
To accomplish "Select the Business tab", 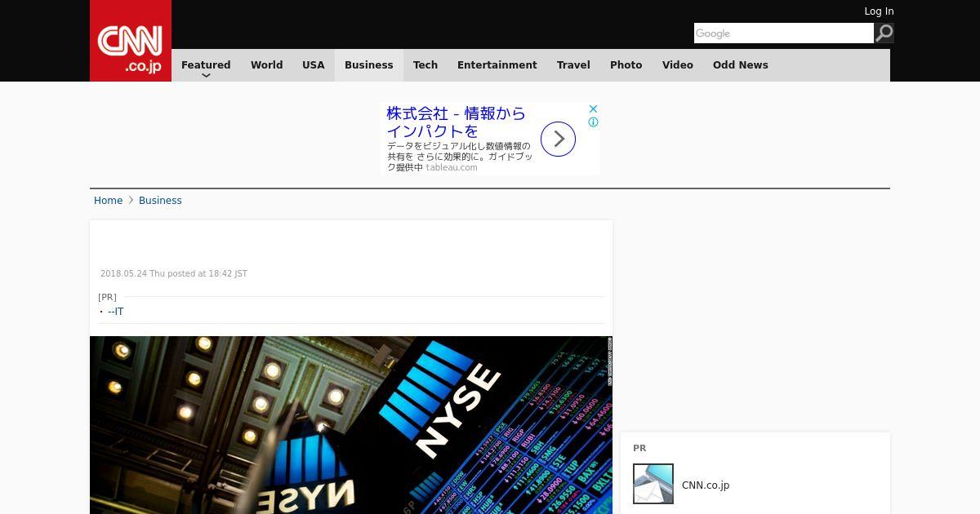I will tap(369, 65).
